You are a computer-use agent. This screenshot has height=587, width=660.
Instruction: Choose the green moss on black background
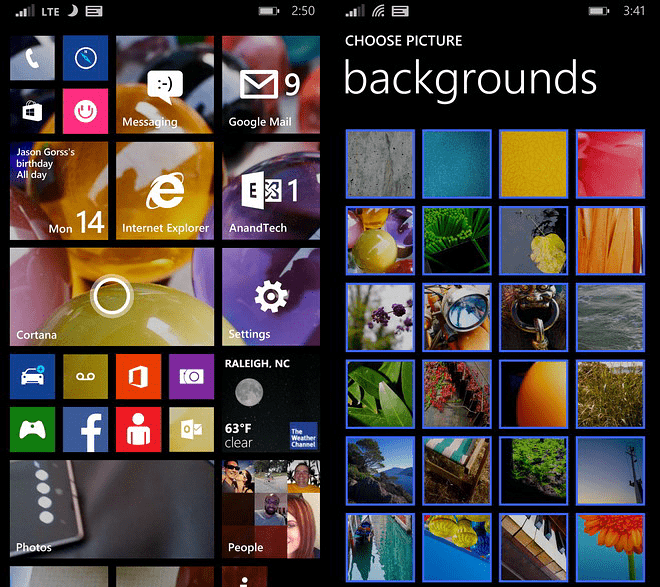click(x=533, y=470)
